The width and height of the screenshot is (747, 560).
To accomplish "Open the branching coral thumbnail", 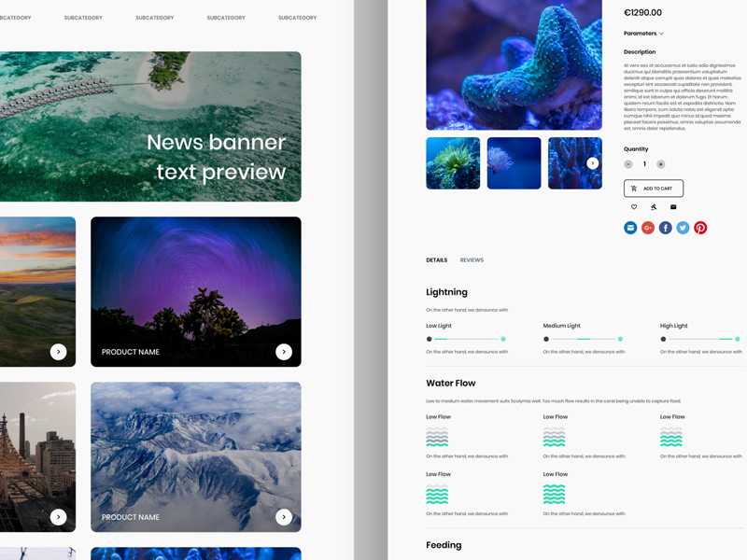I will click(x=575, y=163).
